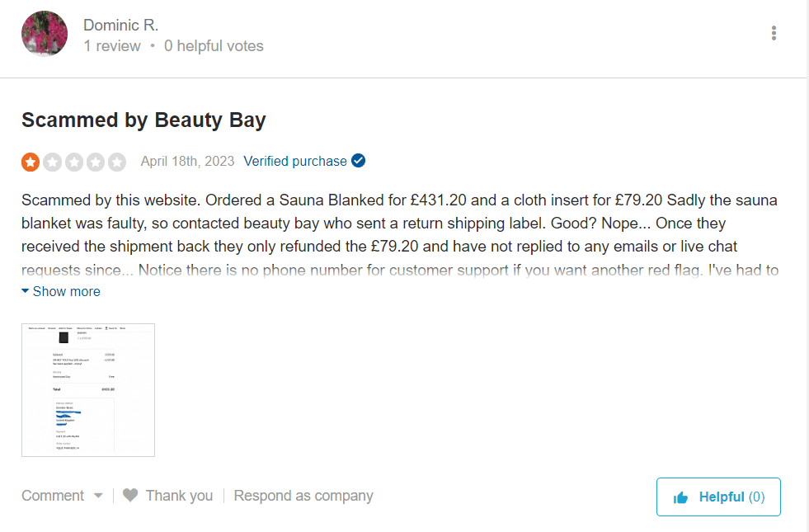
Task: Open the attached order receipt thumbnail
Action: point(88,389)
